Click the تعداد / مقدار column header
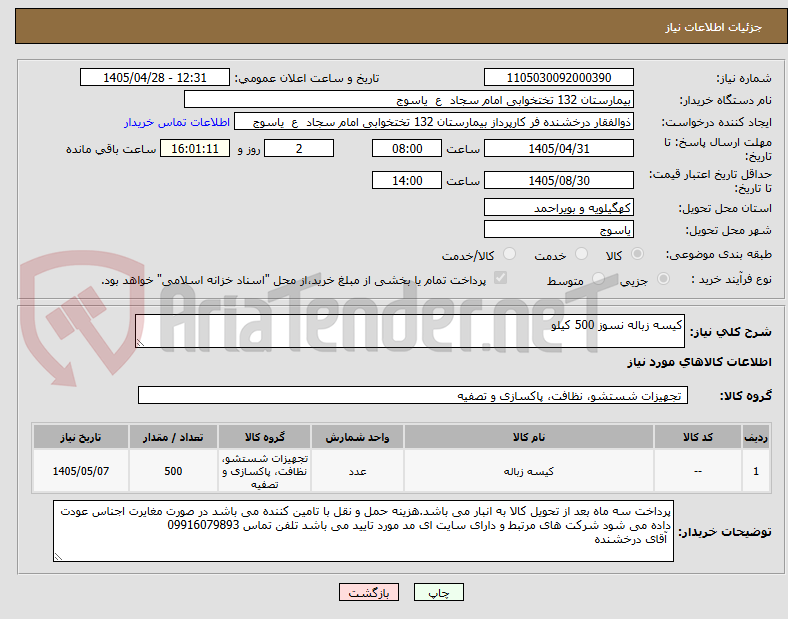 pyautogui.click(x=173, y=437)
